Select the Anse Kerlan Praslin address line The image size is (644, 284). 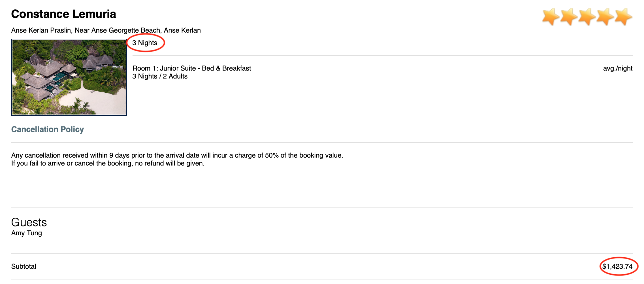(x=106, y=30)
